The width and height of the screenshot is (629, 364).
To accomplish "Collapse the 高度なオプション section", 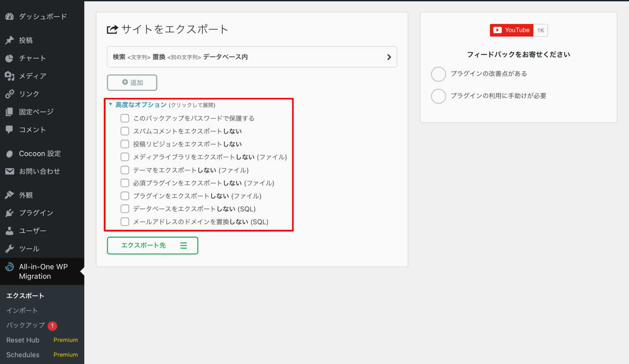I will 141,105.
